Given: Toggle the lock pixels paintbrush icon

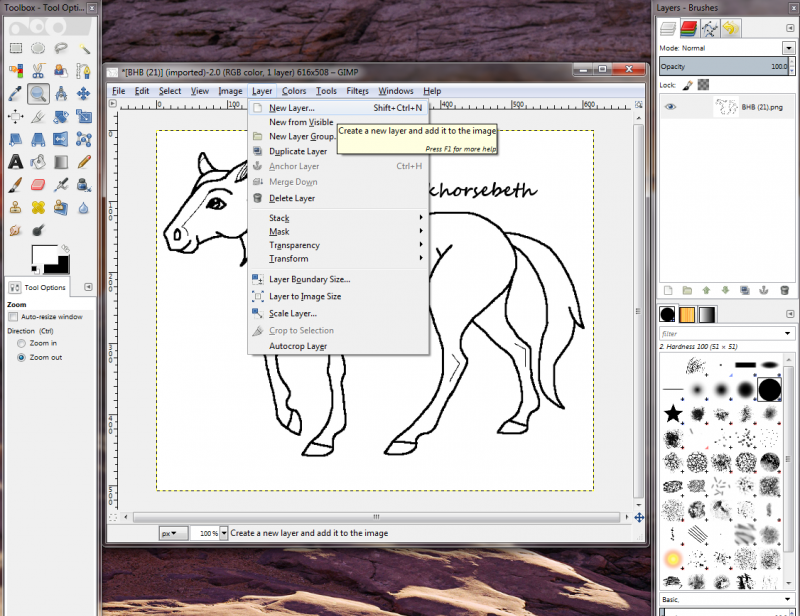Looking at the screenshot, I should (688, 85).
